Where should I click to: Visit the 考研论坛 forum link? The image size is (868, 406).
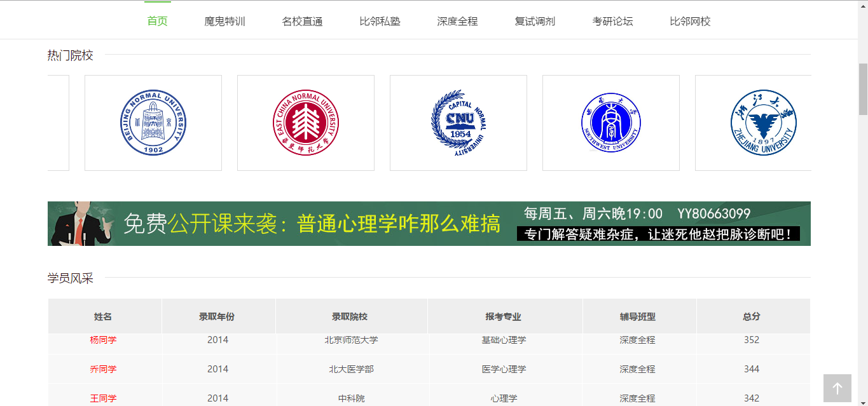[612, 21]
